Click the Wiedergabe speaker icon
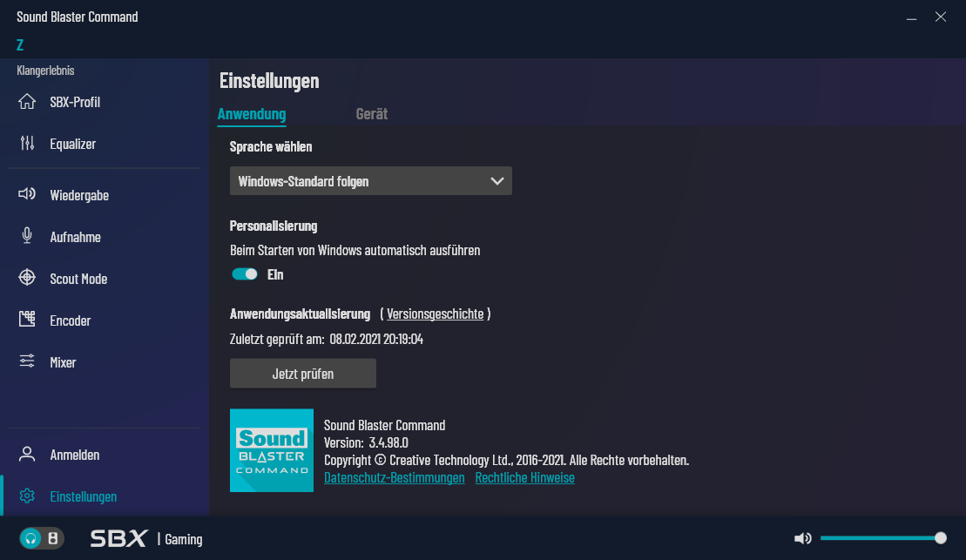Image resolution: width=966 pixels, height=560 pixels. click(x=27, y=195)
